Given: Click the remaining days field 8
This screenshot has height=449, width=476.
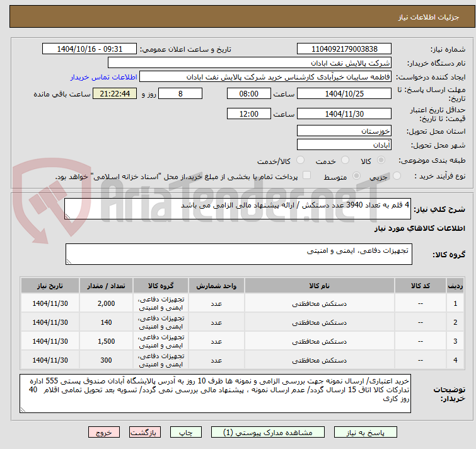Looking at the screenshot, I should (x=180, y=93).
